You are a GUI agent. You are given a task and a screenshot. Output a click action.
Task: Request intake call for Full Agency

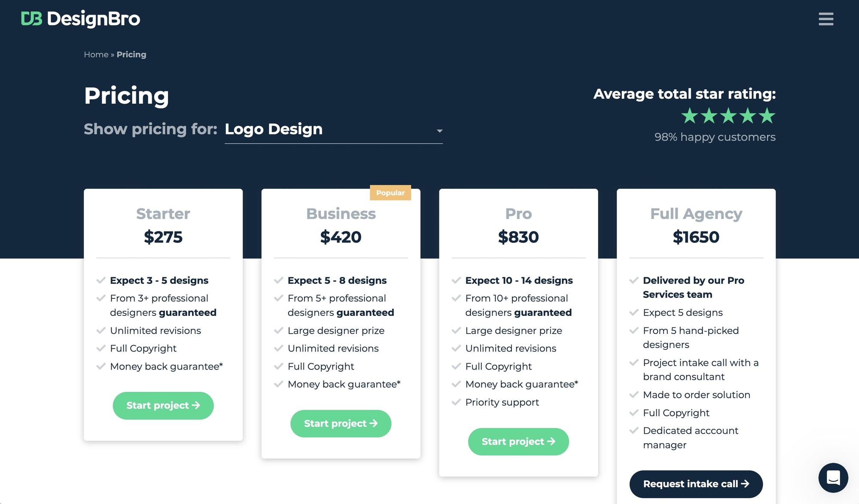coord(696,483)
